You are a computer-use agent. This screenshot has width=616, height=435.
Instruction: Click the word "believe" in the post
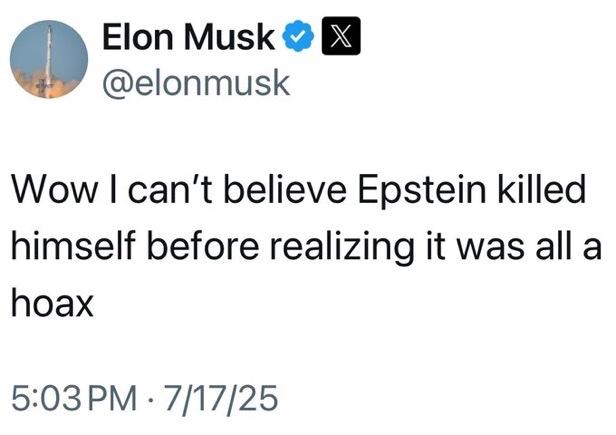(x=285, y=189)
